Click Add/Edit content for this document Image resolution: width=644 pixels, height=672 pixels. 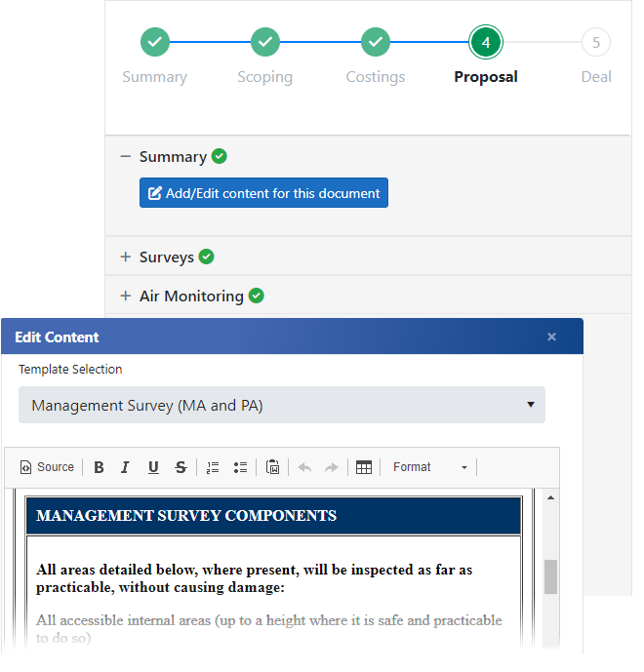[263, 193]
